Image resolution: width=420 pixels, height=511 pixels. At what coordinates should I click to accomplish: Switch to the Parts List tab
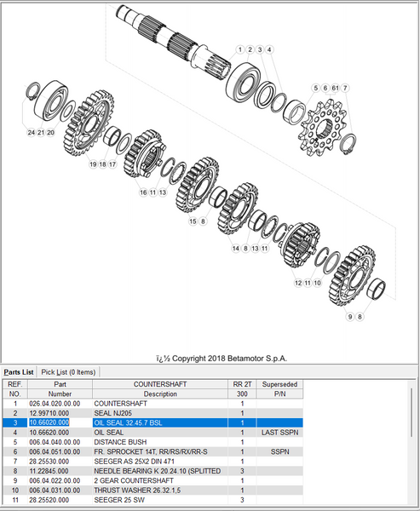click(x=19, y=372)
